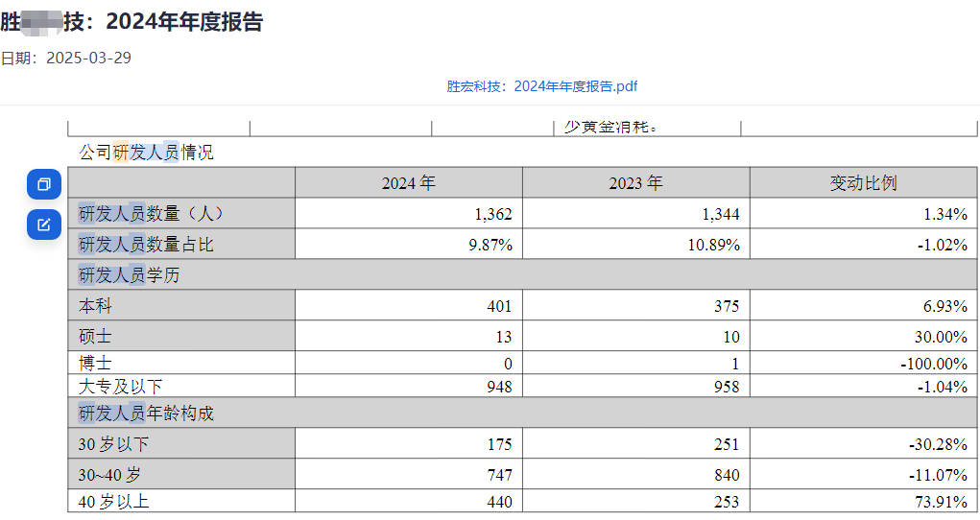Select the 2024年 column header
980x520 pixels.
tap(408, 183)
